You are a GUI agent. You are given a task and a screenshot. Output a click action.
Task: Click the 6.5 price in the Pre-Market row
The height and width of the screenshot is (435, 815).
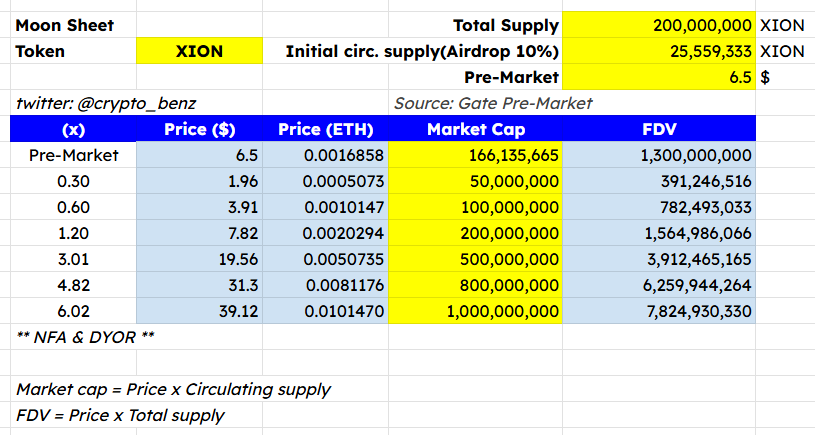200,155
